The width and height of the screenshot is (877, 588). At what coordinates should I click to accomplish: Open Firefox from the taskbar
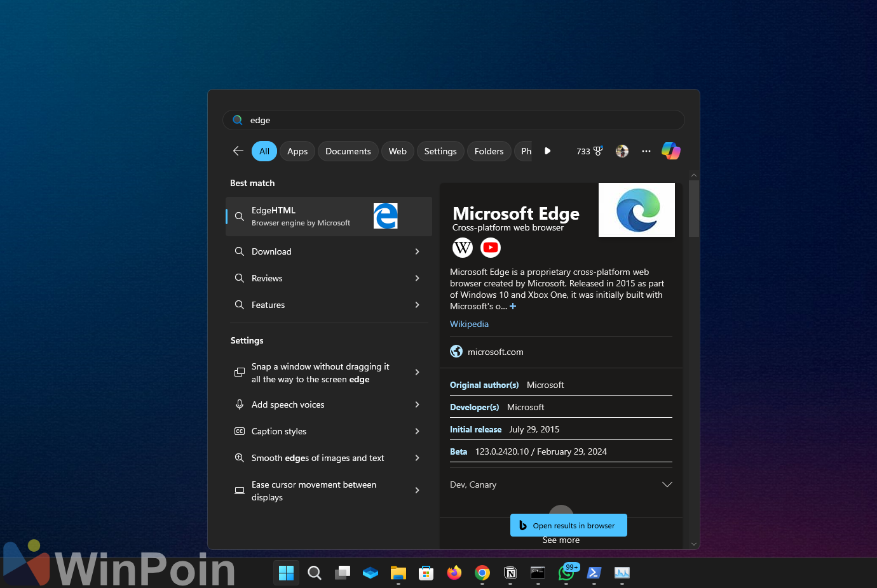[454, 573]
